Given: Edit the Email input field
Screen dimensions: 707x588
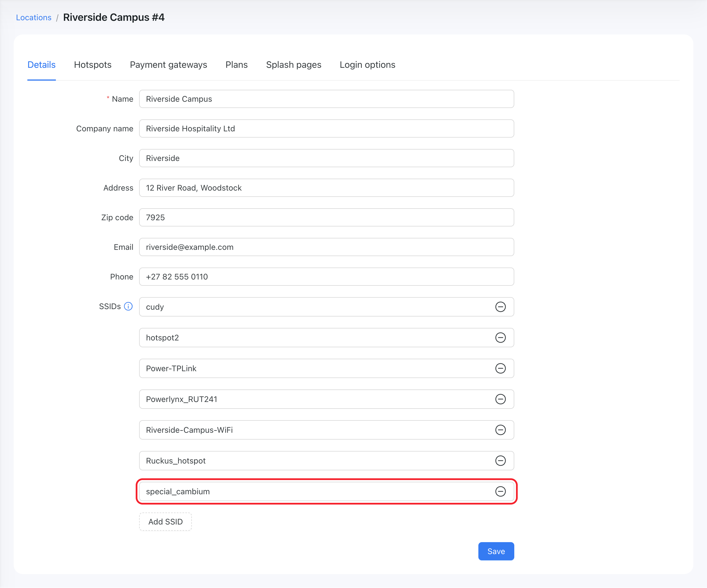Looking at the screenshot, I should point(326,247).
